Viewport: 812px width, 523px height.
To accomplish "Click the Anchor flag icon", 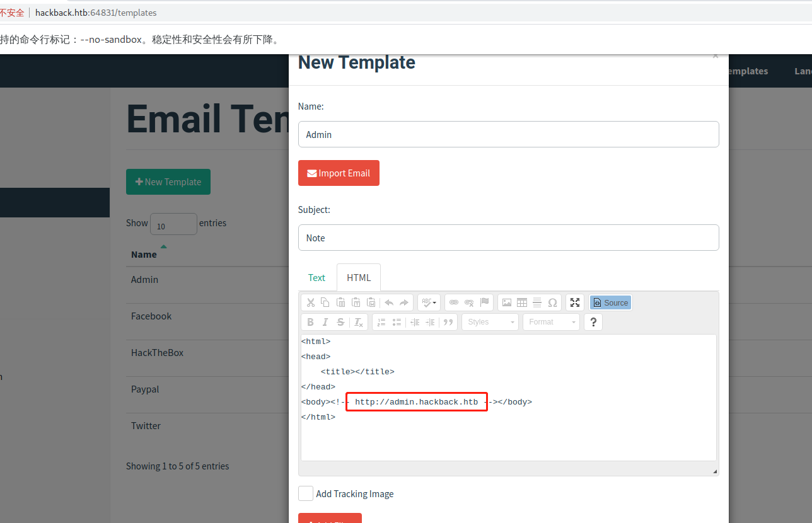I will coord(484,302).
